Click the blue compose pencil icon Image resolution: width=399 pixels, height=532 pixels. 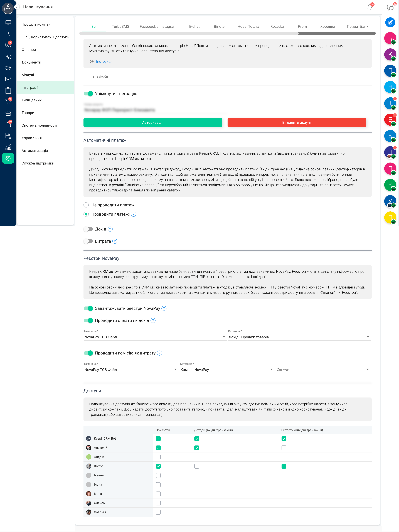point(390,23)
